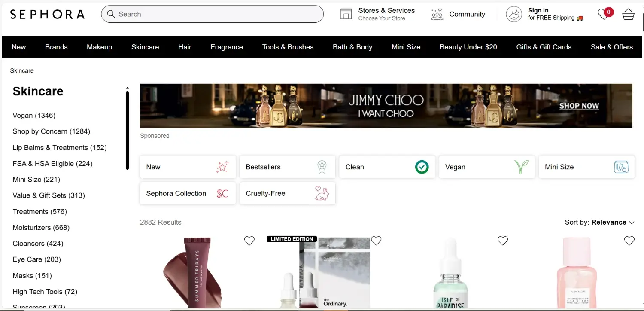644x311 pixels.
Task: Select Cleansers (424) category
Action: pyautogui.click(x=38, y=243)
